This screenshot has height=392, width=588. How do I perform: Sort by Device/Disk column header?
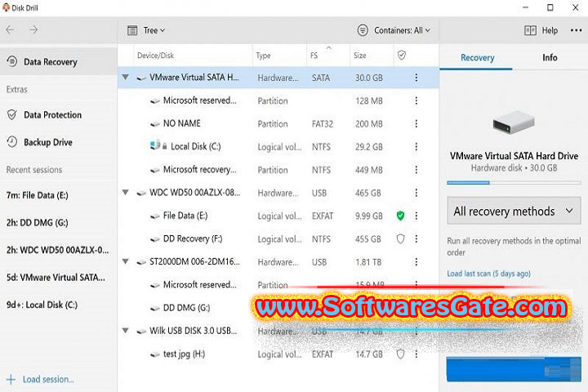click(155, 56)
